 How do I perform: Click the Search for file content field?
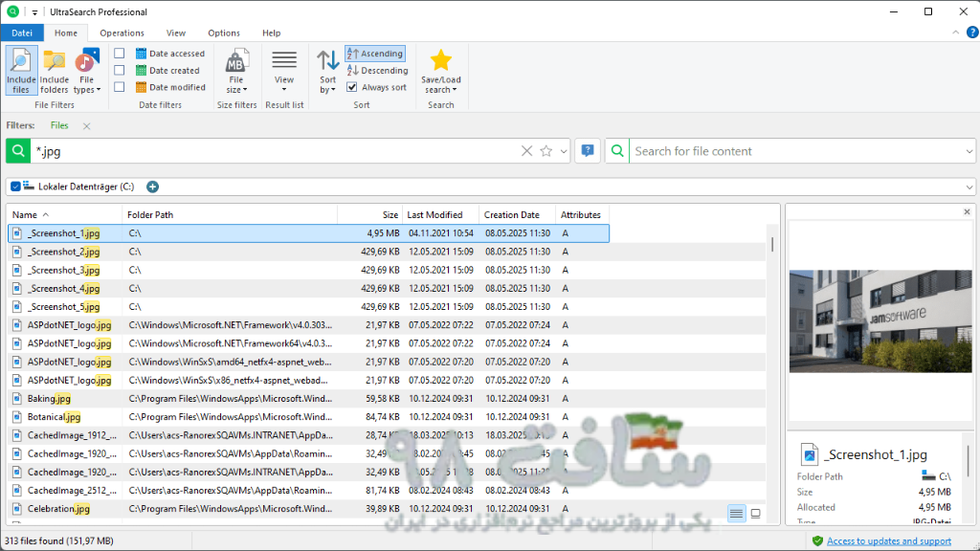795,151
